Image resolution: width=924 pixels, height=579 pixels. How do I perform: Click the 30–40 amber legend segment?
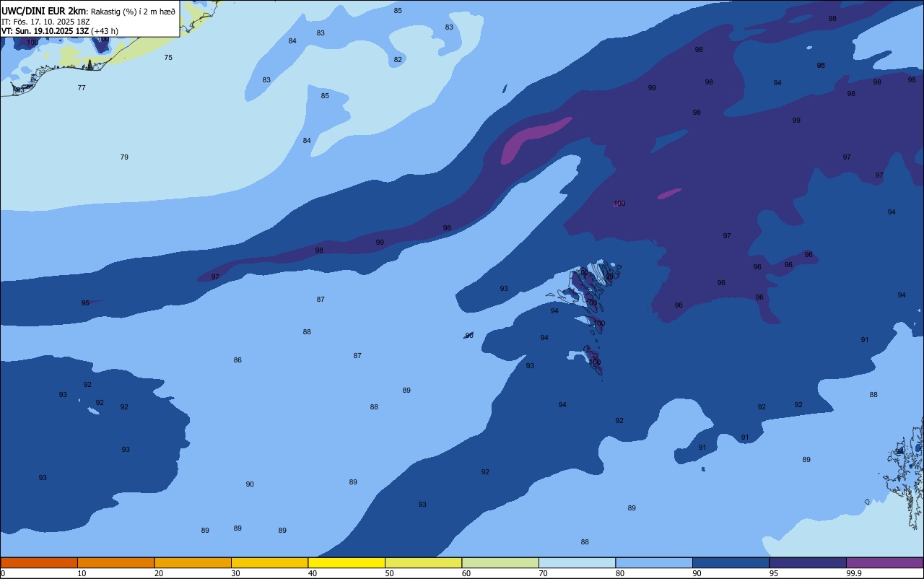point(269,562)
